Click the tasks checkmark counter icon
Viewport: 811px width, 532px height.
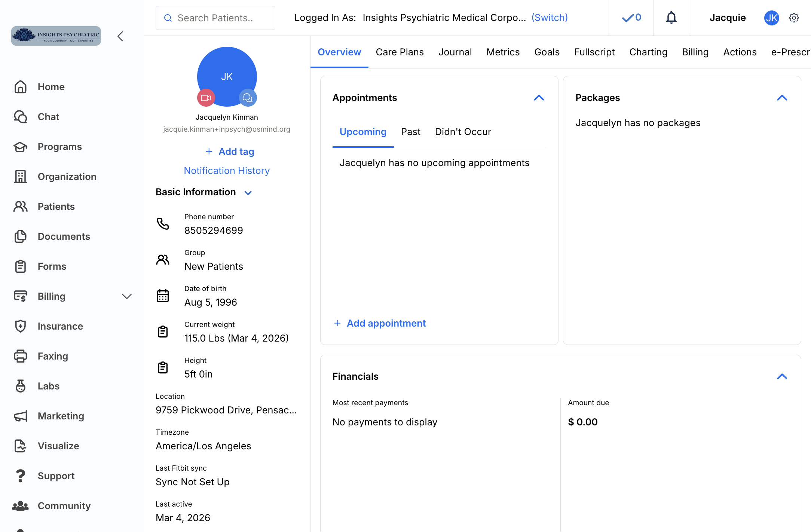(631, 18)
